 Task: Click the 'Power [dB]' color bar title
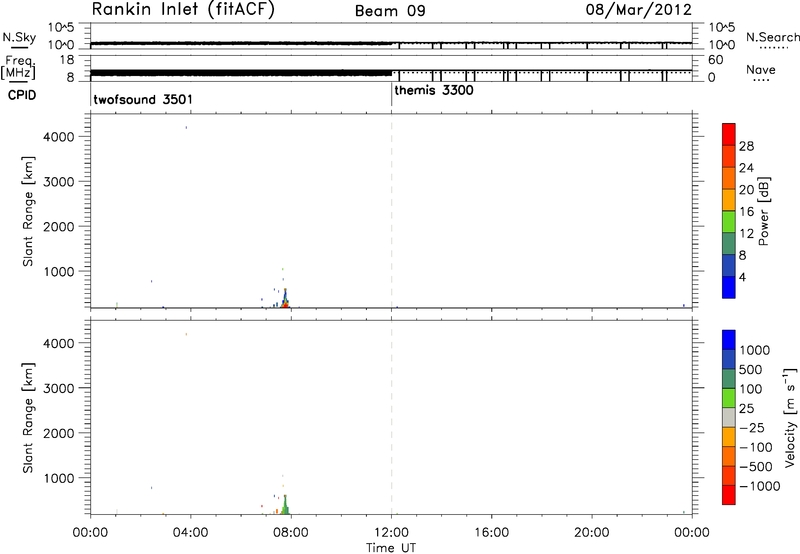coord(764,211)
